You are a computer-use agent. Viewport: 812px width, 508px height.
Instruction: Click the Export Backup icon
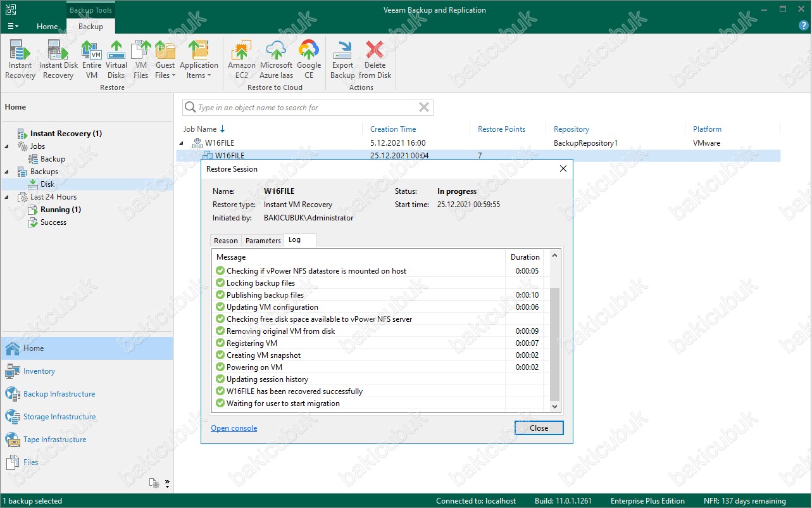point(342,60)
